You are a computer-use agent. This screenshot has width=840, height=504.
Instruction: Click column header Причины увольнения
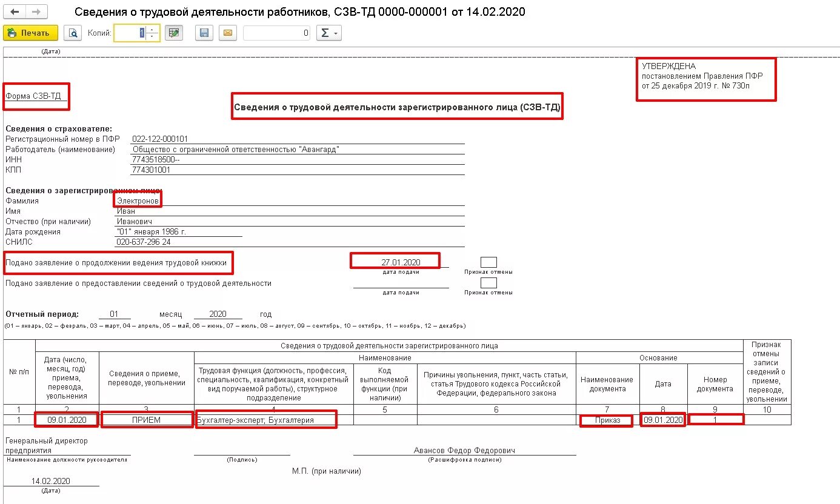coord(496,384)
